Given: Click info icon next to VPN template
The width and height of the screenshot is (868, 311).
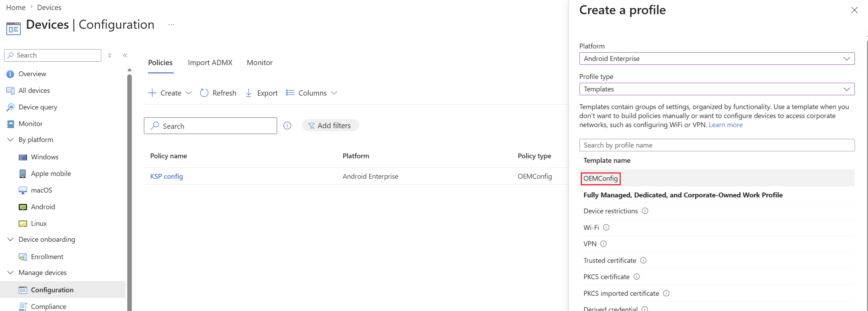Looking at the screenshot, I should [603, 244].
